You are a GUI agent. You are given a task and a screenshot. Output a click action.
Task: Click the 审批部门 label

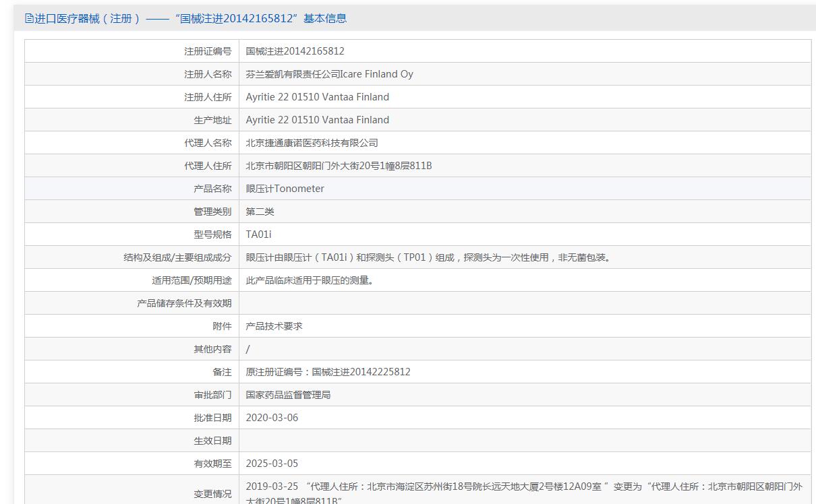pyautogui.click(x=212, y=395)
